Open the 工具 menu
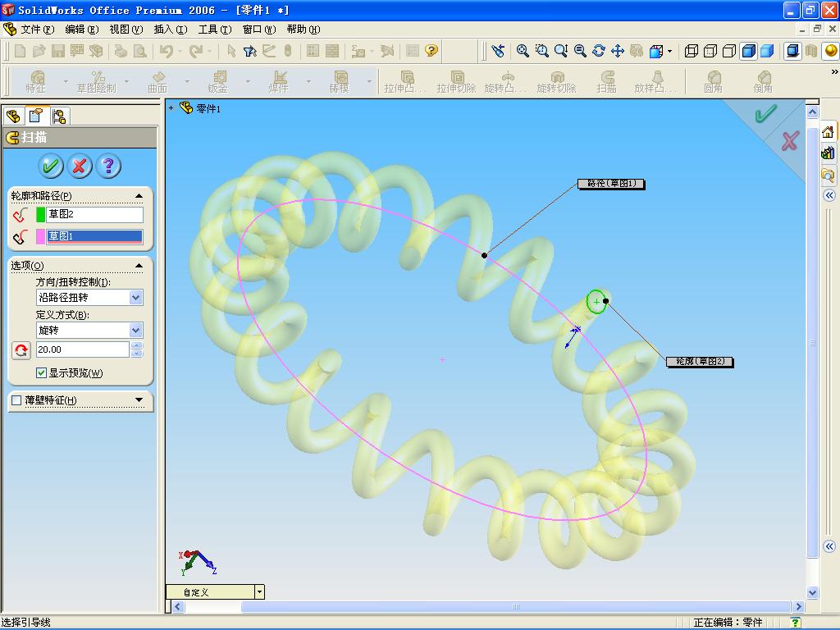 pos(215,29)
